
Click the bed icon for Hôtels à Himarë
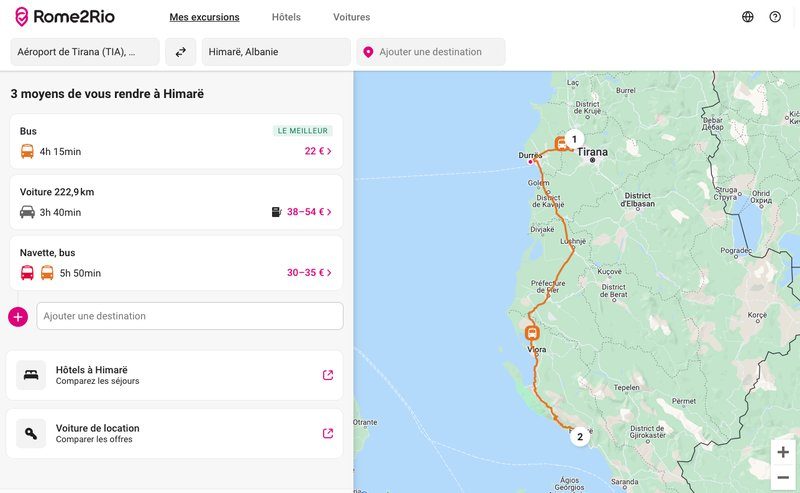click(x=31, y=375)
